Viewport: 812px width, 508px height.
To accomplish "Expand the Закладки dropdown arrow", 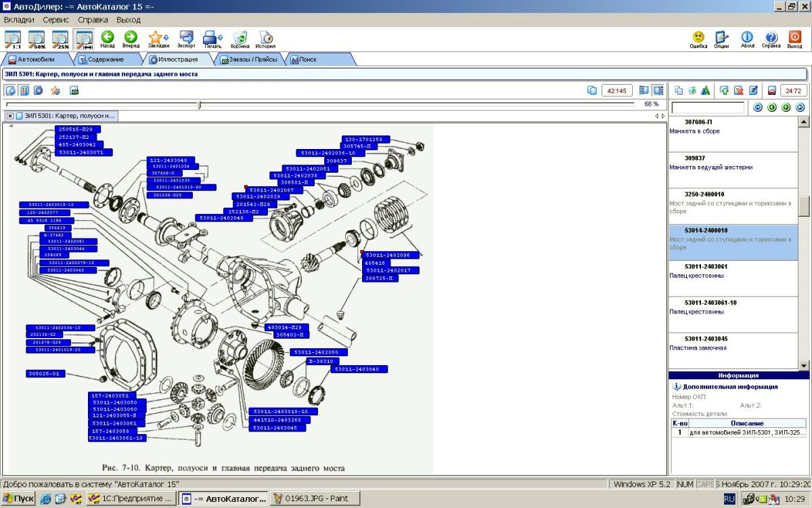I will (166, 39).
